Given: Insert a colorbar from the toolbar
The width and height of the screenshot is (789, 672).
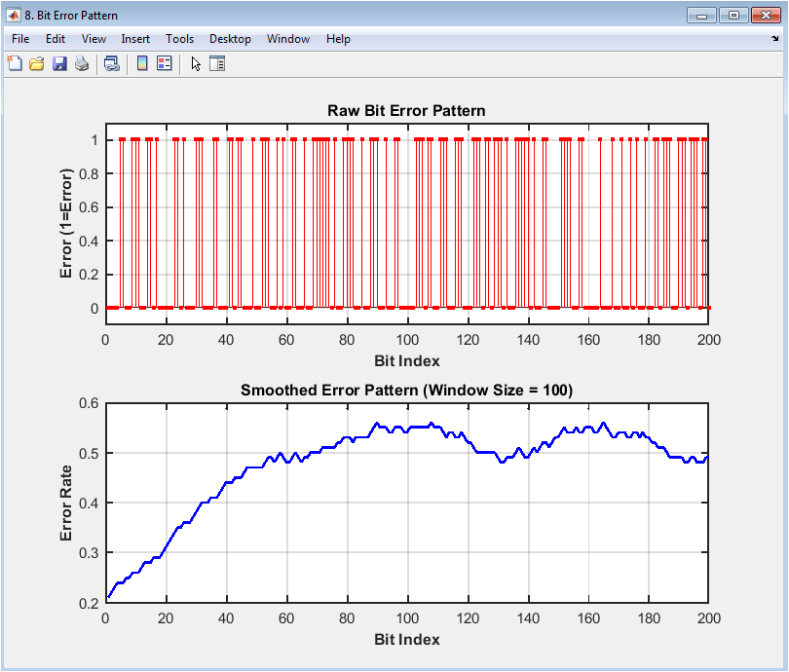Looking at the screenshot, I should tap(142, 64).
